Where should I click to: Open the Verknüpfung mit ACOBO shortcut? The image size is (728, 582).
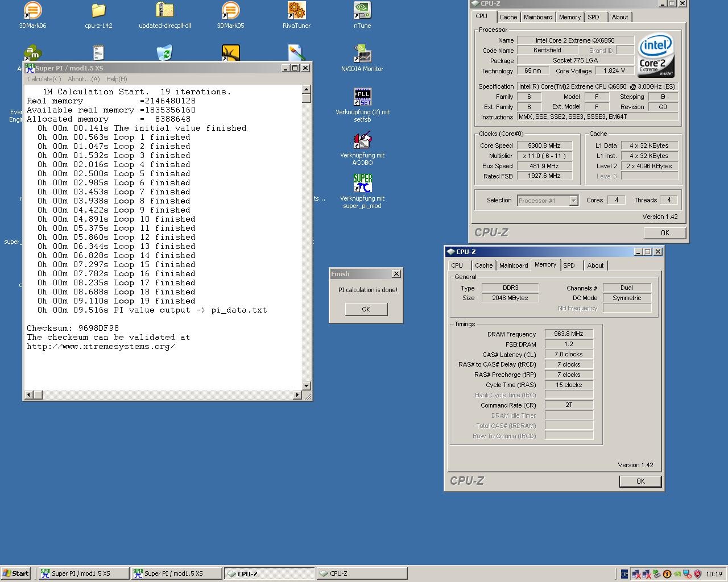click(x=362, y=148)
